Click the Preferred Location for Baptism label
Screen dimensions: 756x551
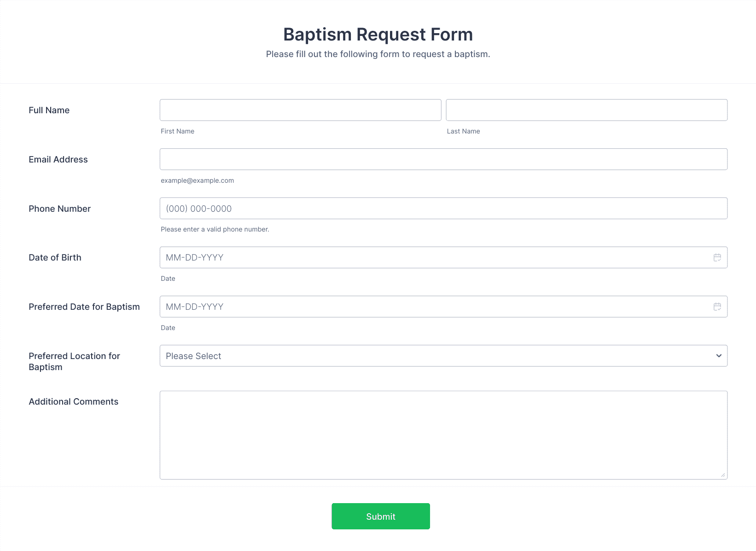[x=74, y=361]
